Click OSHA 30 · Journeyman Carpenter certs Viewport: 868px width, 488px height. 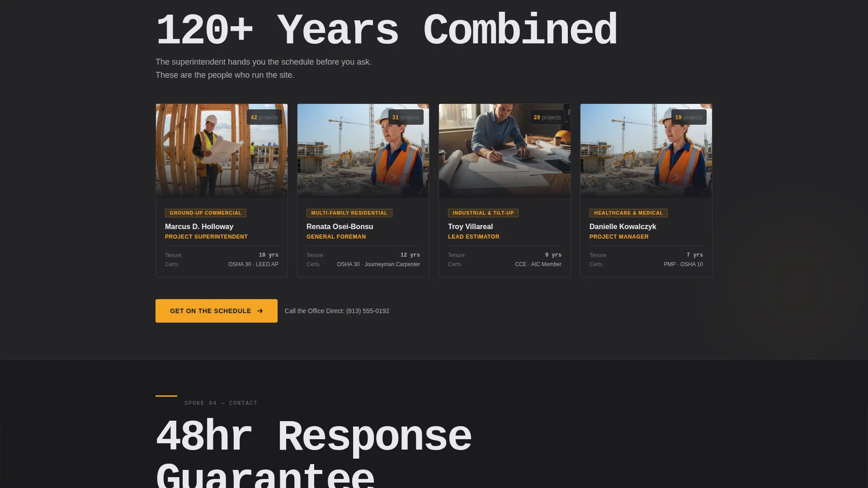click(x=378, y=264)
